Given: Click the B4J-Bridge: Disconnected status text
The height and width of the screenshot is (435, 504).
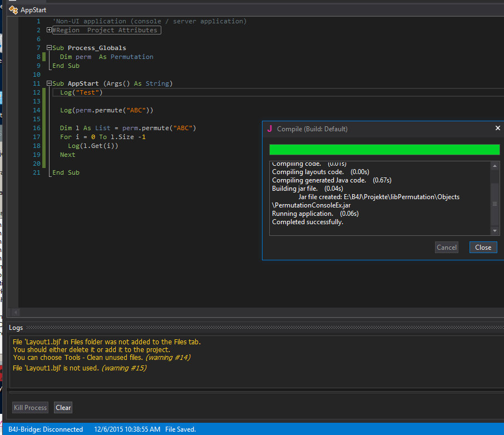Looking at the screenshot, I should click(46, 429).
